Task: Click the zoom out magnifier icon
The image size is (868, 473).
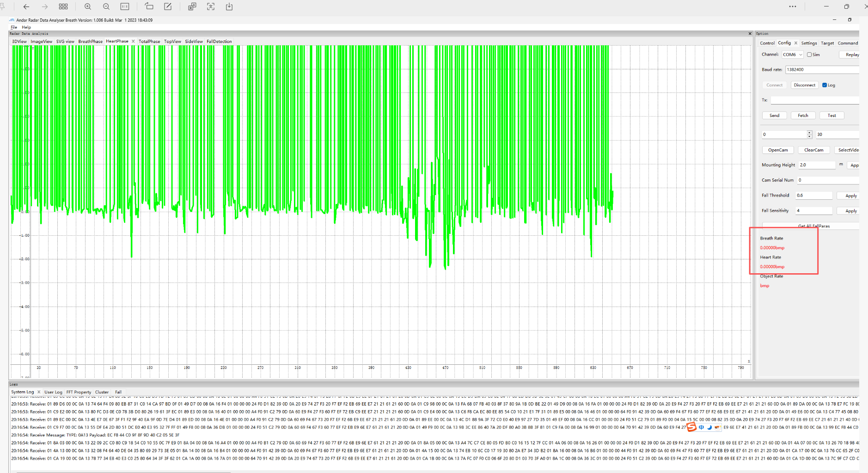Action: [x=106, y=6]
